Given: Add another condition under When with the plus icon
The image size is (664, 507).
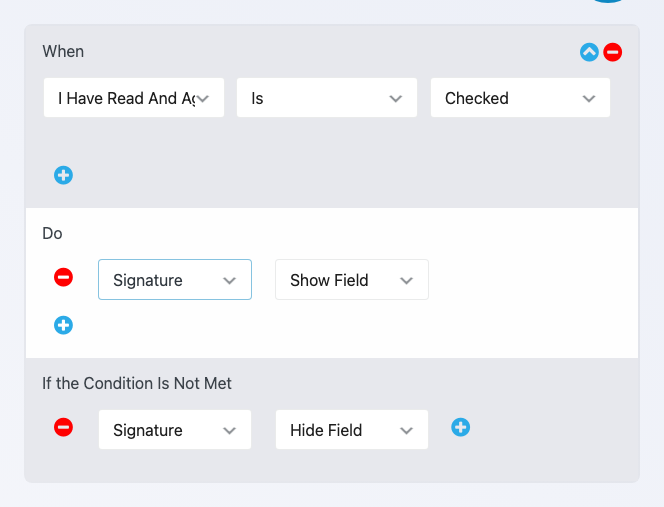Looking at the screenshot, I should [x=64, y=175].
